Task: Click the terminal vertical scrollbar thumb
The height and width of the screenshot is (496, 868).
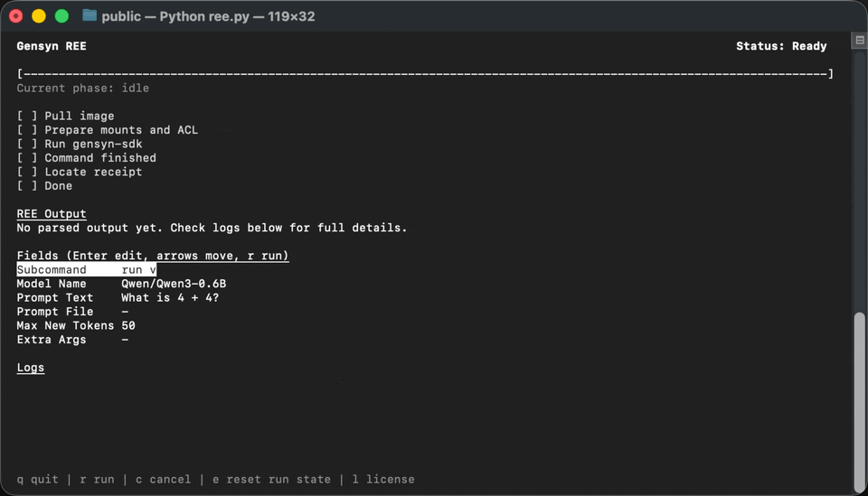Action: tap(859, 398)
